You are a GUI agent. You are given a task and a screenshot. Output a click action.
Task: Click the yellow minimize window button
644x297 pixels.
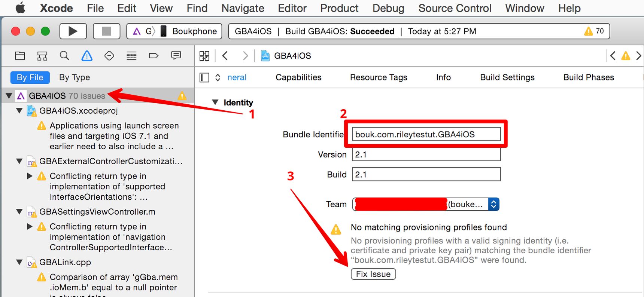coord(30,31)
